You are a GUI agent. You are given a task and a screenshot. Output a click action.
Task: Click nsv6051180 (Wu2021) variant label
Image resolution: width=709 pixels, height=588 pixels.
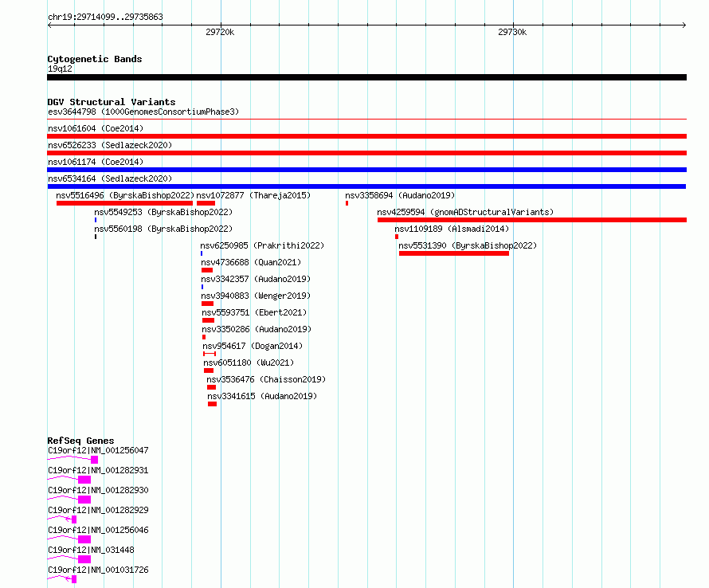point(249,363)
